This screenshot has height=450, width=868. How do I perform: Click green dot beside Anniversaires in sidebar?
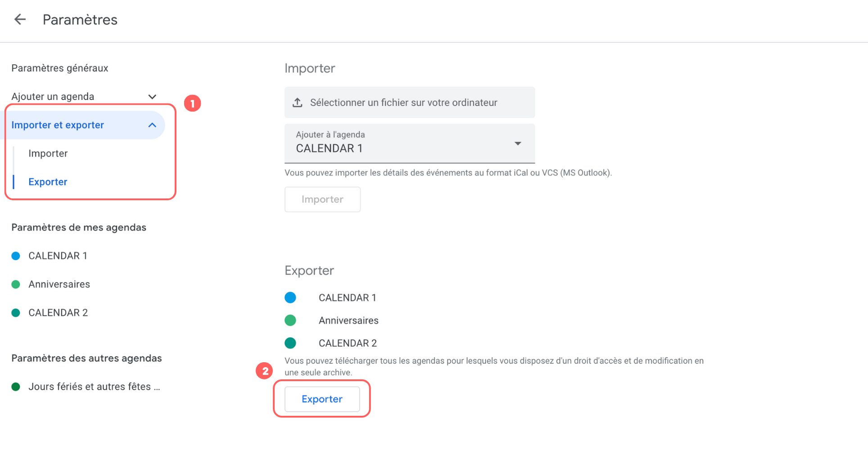click(16, 284)
